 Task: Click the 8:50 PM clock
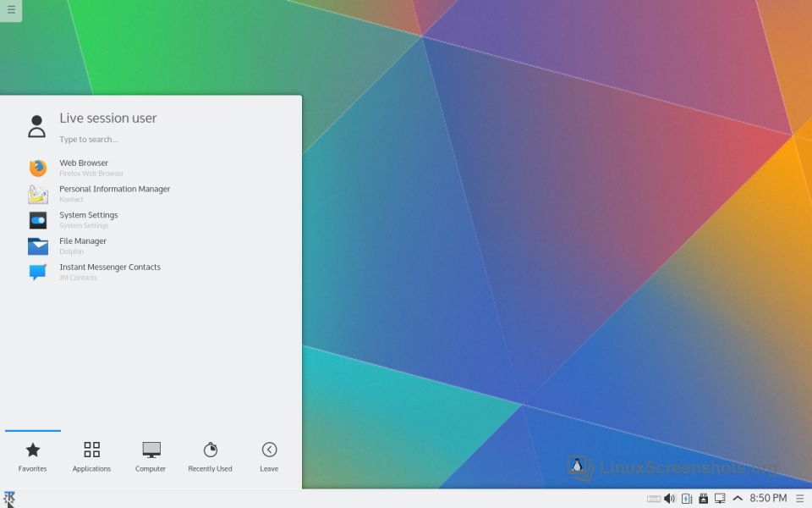[768, 499]
